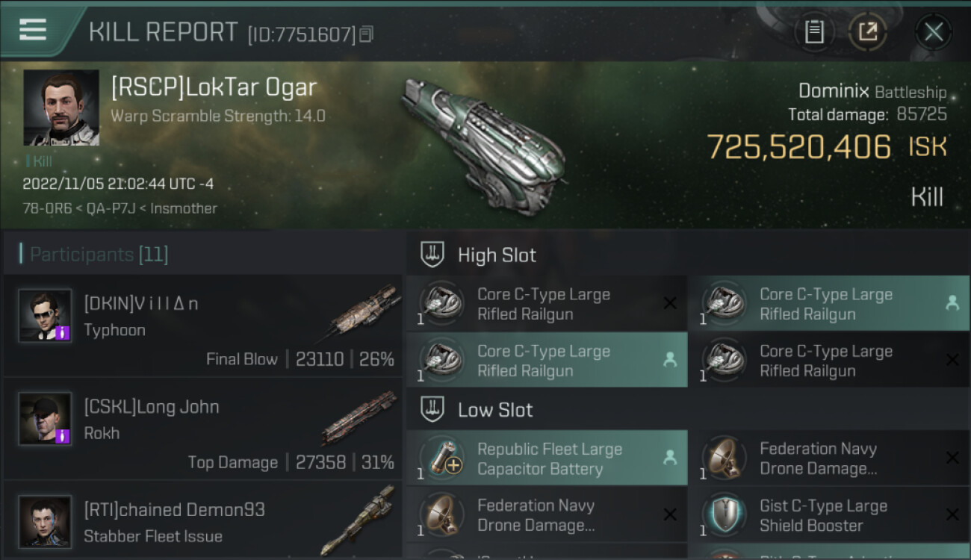Click chained Demon93's portrait

click(45, 521)
